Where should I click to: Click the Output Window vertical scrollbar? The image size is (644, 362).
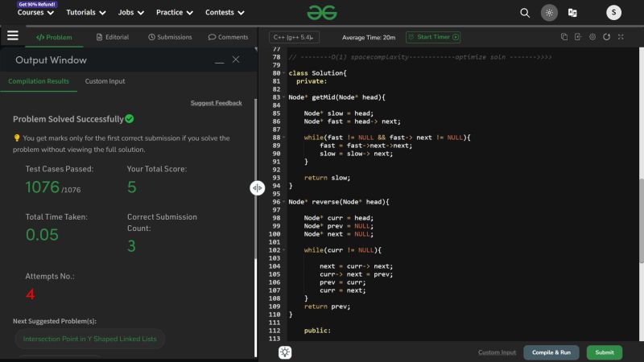256,179
